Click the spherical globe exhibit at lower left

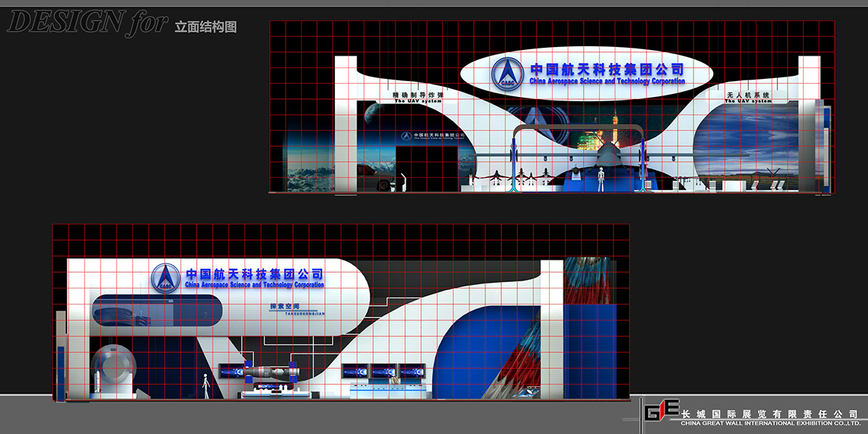[114, 370]
